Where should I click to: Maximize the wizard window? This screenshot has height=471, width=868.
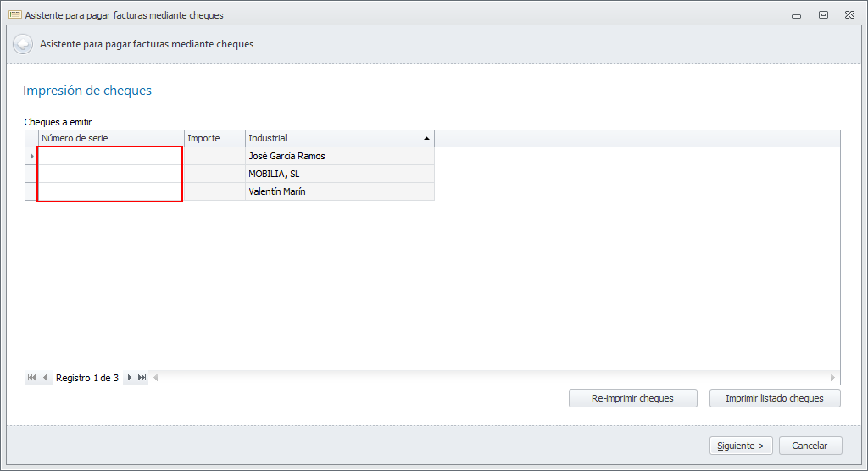[823, 15]
